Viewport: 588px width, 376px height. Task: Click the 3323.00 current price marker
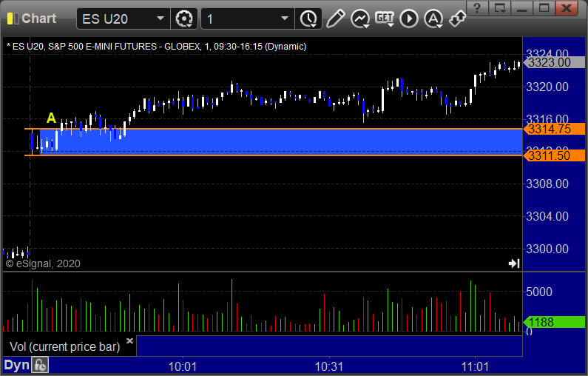coord(554,62)
